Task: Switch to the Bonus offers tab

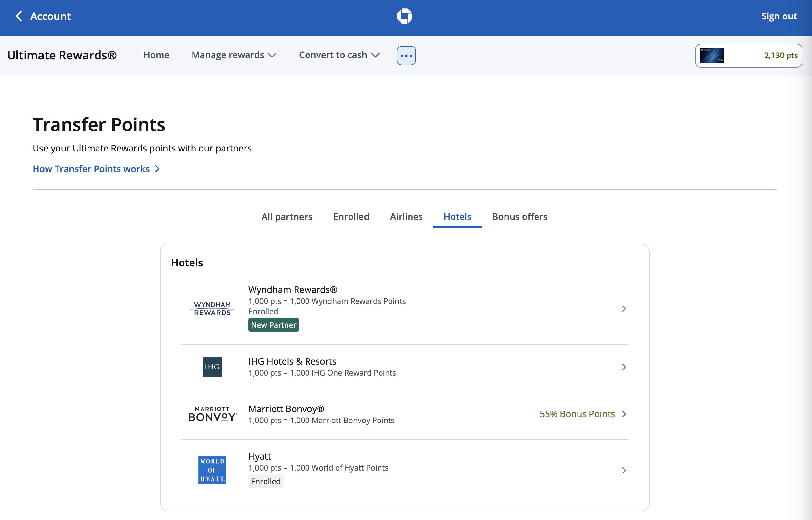Action: (520, 216)
